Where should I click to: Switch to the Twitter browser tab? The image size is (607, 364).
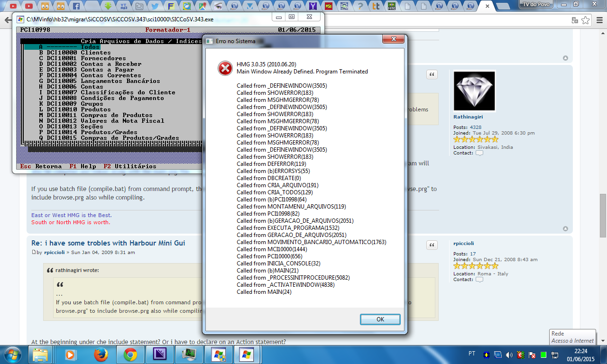coord(156,6)
